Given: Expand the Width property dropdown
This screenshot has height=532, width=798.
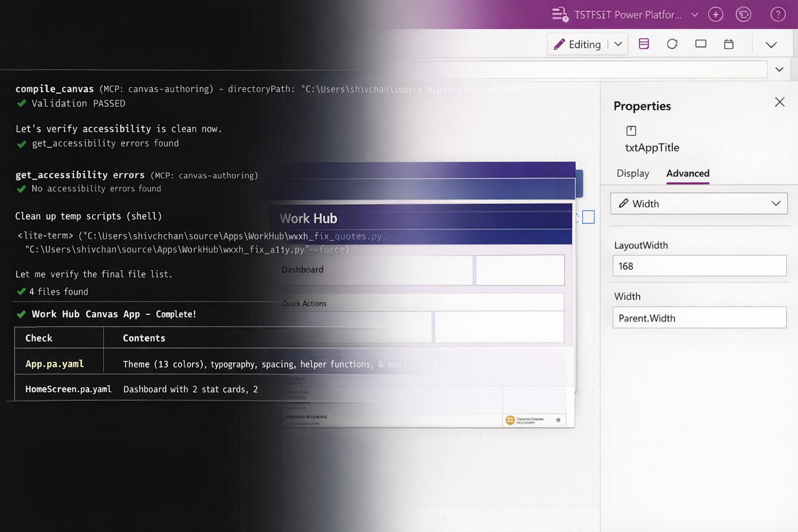Looking at the screenshot, I should (x=776, y=204).
